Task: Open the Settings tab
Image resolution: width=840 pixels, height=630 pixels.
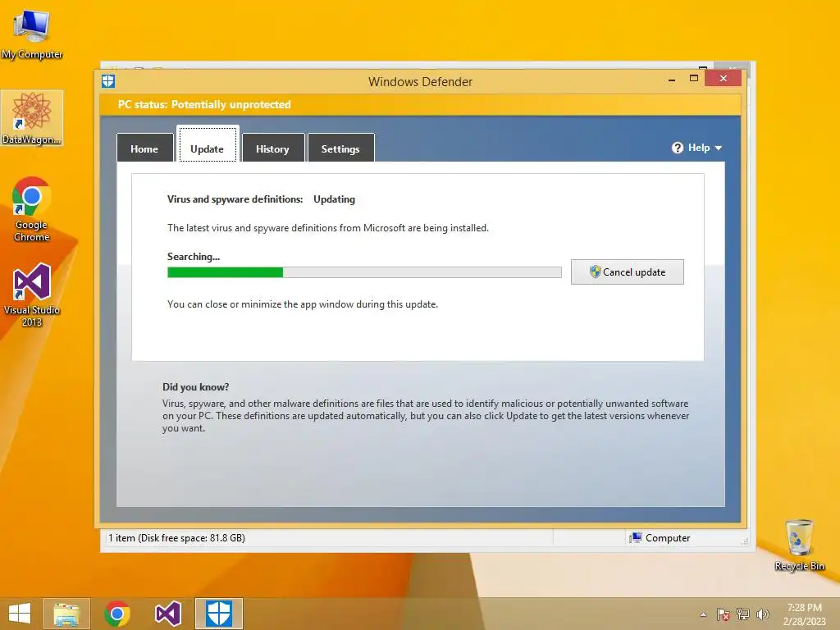Action: (340, 148)
